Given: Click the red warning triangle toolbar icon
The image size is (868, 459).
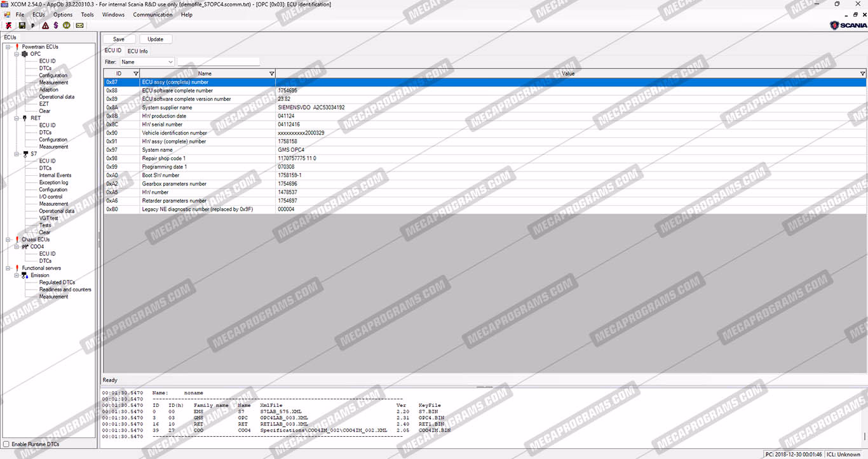Looking at the screenshot, I should pyautogui.click(x=45, y=25).
